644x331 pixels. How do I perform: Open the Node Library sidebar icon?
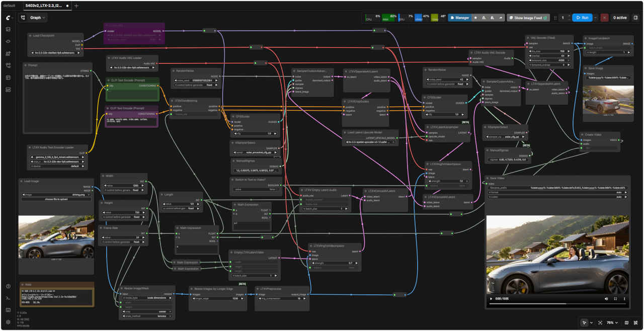coord(8,41)
